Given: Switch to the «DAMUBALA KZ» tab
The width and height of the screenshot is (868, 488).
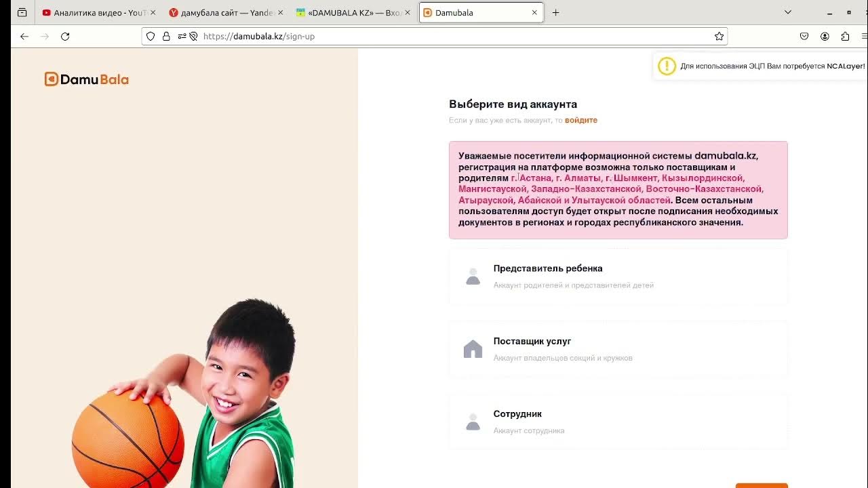Looking at the screenshot, I should (x=348, y=12).
